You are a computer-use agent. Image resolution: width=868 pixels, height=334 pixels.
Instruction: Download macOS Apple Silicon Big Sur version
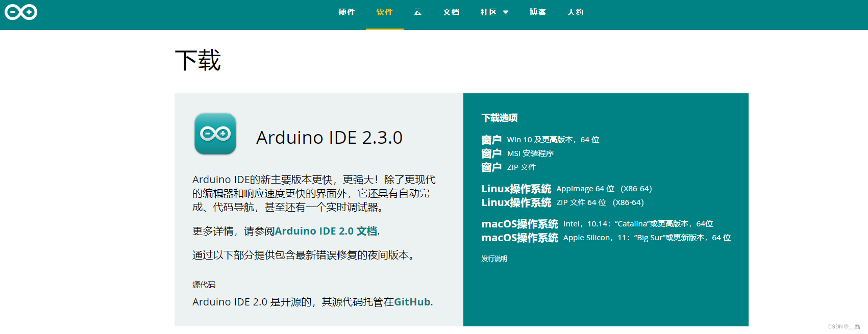tap(606, 238)
